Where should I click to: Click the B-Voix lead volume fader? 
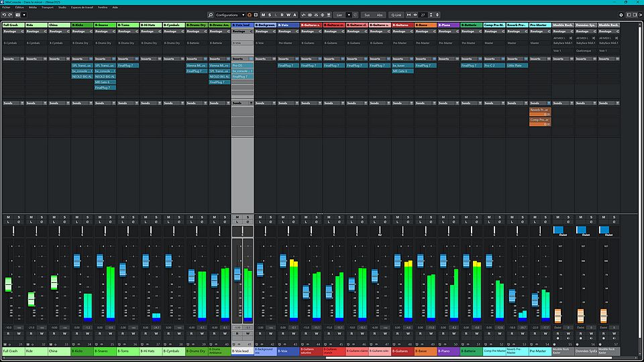(x=237, y=274)
